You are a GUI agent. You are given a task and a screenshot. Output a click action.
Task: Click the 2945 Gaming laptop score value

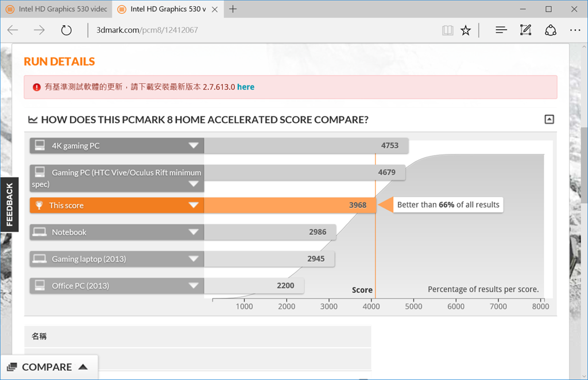[x=316, y=258]
